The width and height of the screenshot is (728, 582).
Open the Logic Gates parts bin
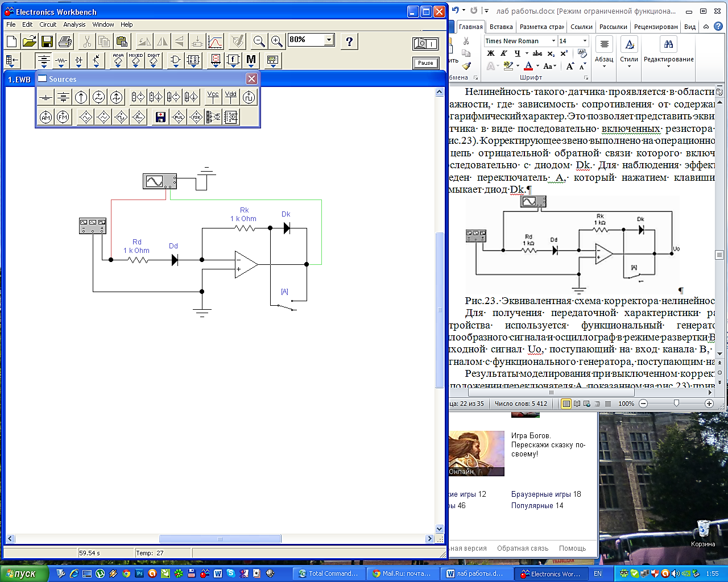pyautogui.click(x=176, y=60)
